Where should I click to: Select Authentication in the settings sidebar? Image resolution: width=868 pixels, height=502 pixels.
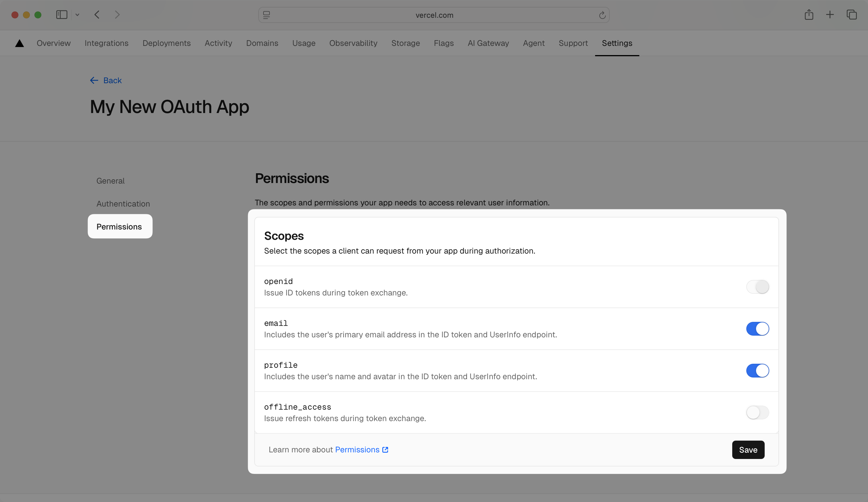(123, 204)
